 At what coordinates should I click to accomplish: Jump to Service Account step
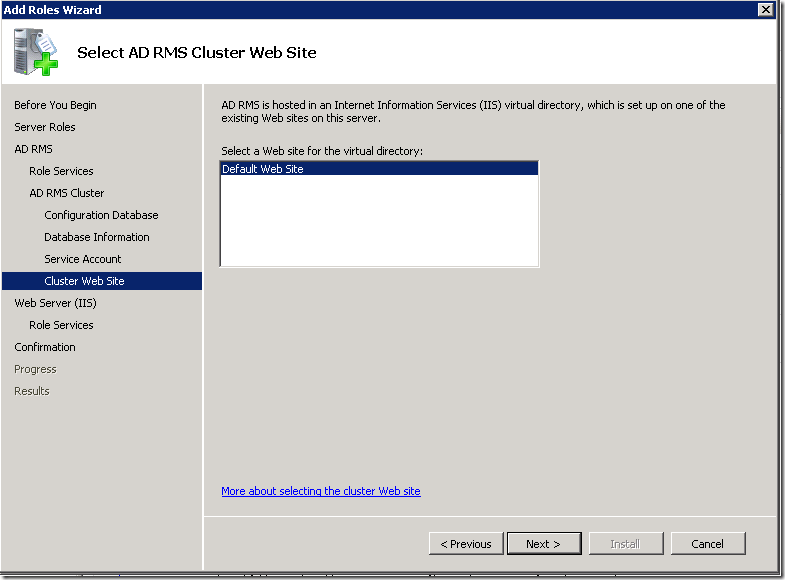83,259
